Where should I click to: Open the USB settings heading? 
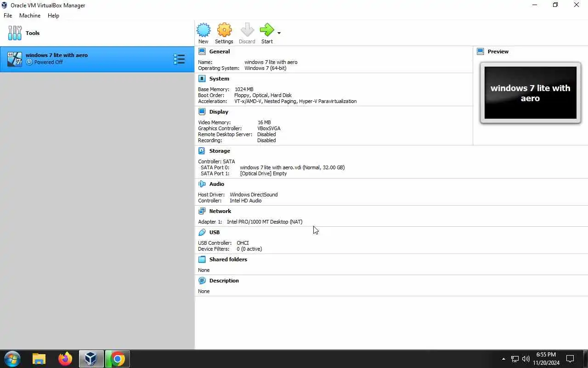(215, 232)
